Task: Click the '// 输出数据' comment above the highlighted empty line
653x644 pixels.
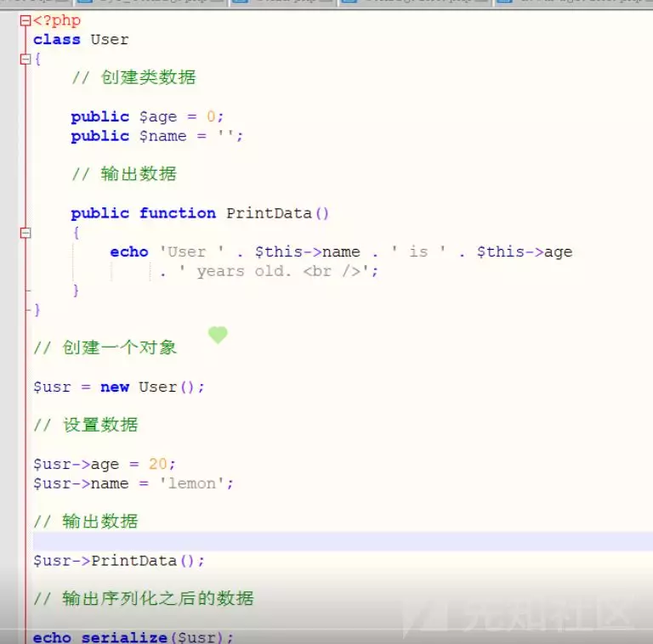Action: [86, 522]
